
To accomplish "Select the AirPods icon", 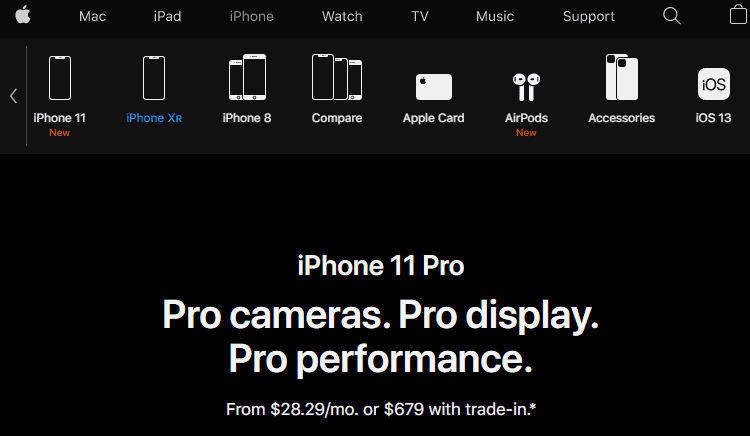I will tap(526, 87).
